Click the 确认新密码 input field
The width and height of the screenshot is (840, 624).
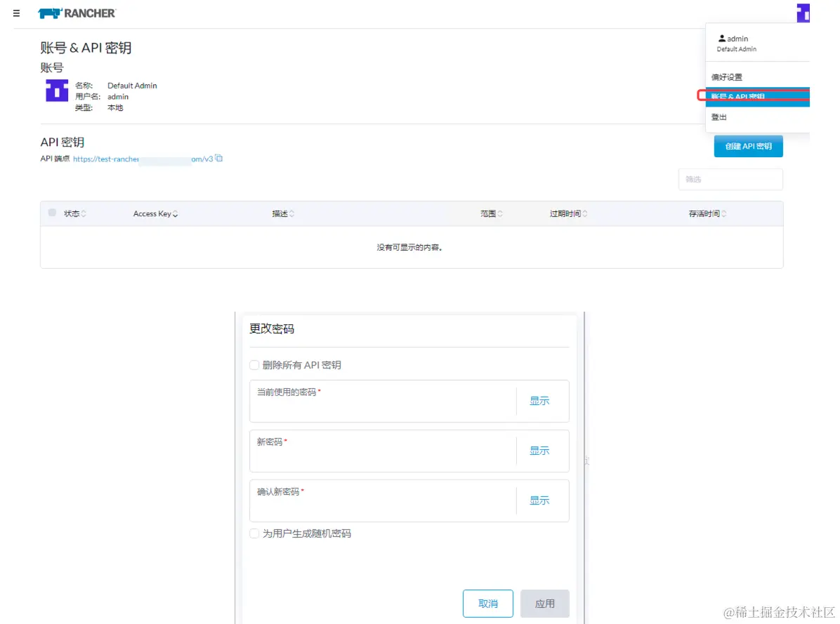click(383, 501)
